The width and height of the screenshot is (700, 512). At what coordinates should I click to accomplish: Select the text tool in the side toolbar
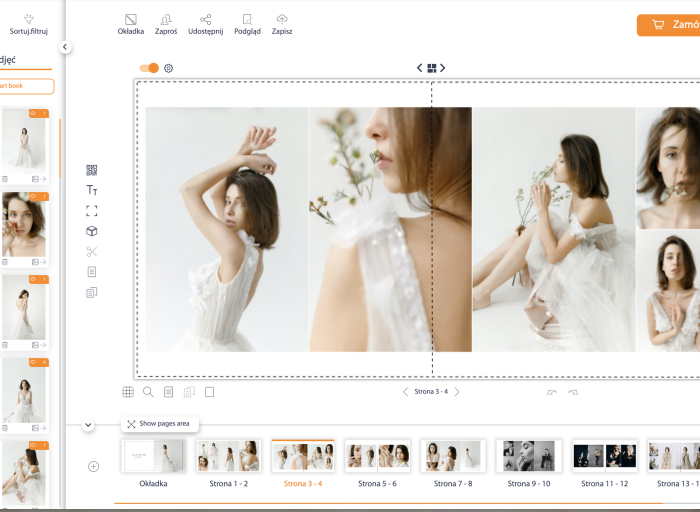[x=92, y=190]
